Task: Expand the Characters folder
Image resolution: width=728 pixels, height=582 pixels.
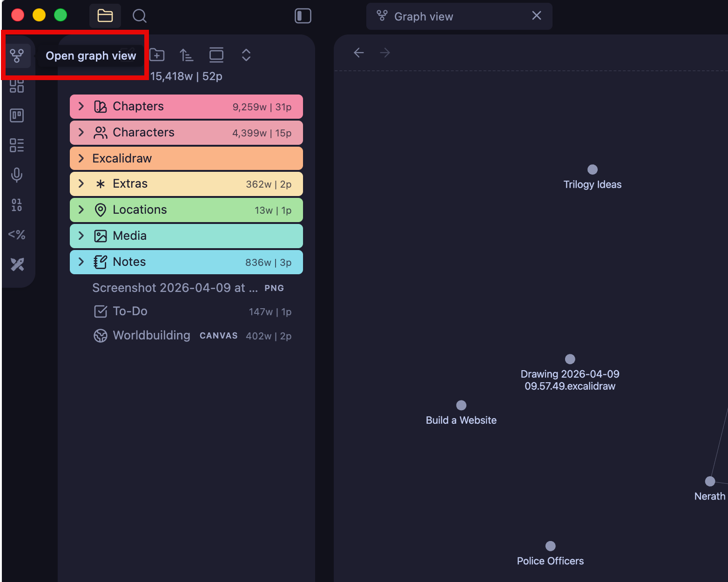Action: tap(81, 132)
